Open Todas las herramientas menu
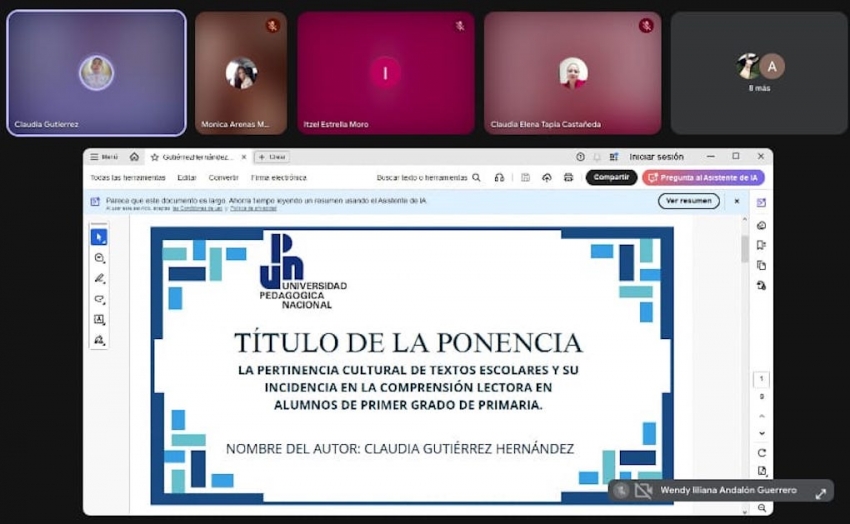850x524 pixels. [x=127, y=178]
